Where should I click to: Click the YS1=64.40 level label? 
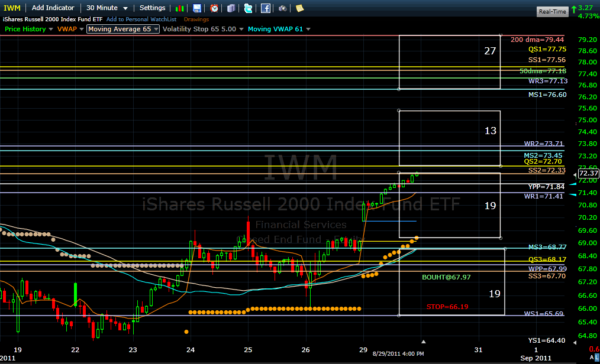point(546,340)
